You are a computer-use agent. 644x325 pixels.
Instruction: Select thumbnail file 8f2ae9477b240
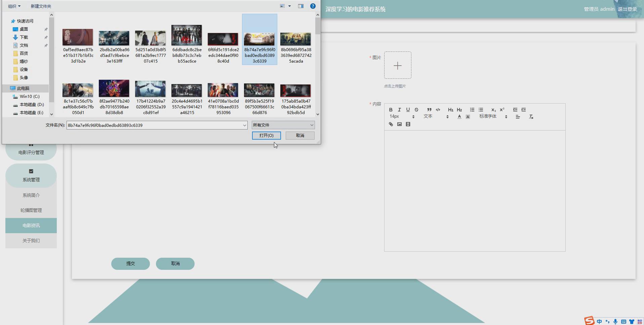coord(114,97)
